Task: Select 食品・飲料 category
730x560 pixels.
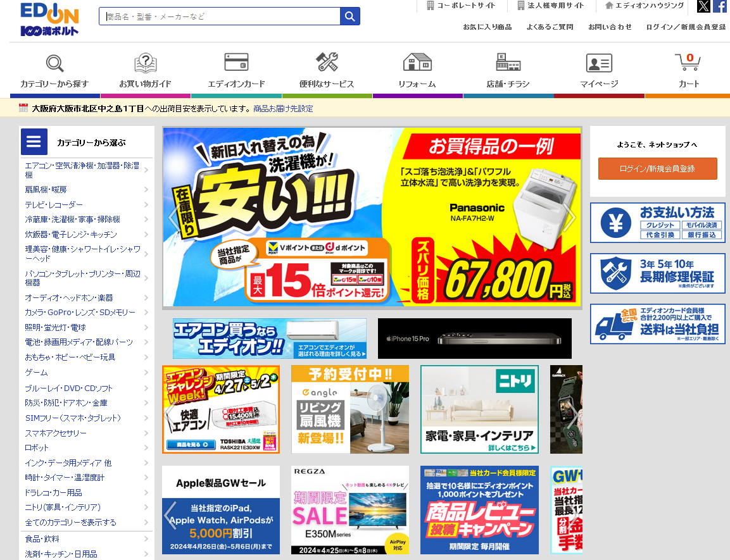Action: pos(87,539)
